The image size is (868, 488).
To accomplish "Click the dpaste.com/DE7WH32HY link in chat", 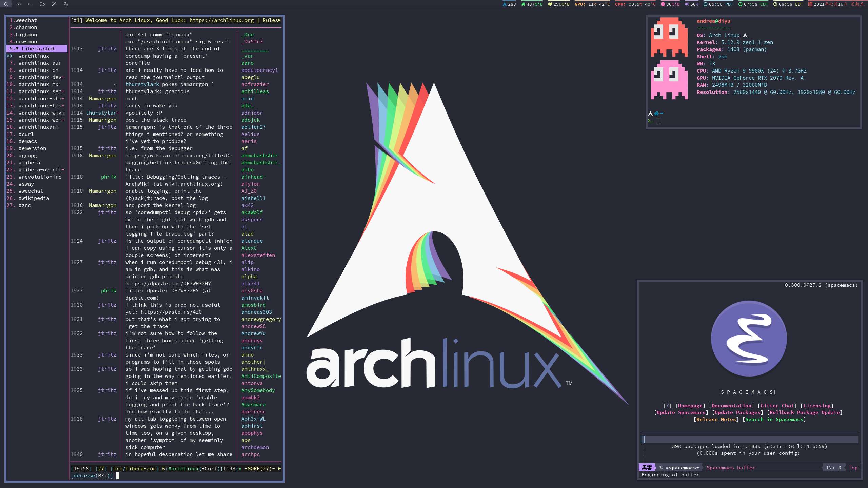I will point(168,284).
